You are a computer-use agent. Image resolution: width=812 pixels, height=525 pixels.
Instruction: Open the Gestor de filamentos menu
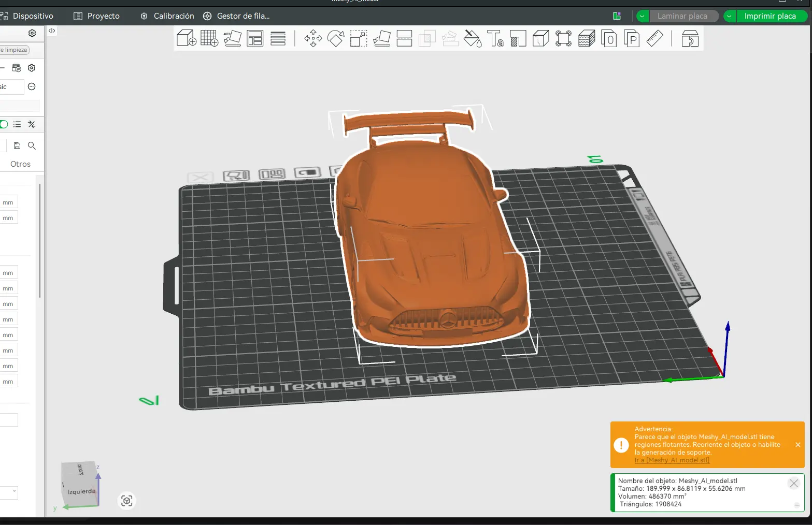(x=236, y=16)
